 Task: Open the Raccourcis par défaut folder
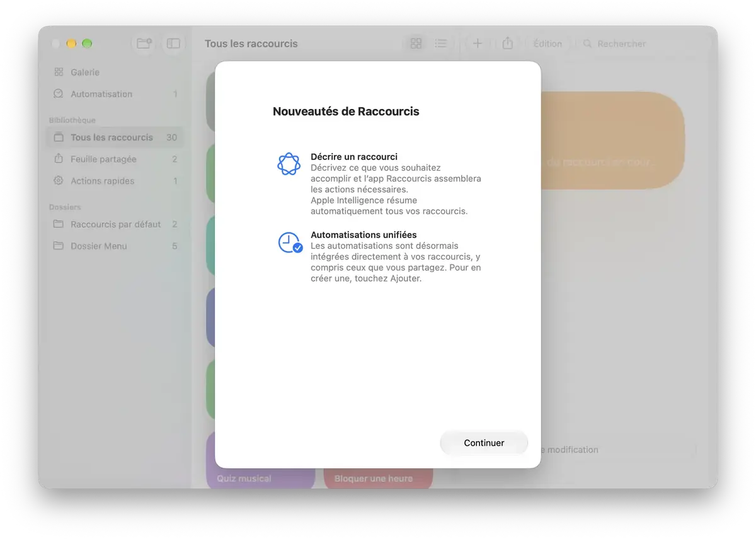pos(115,224)
